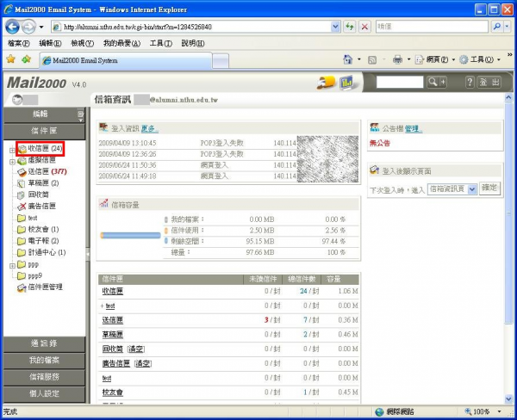The image size is (517, 420).
Task: Open the 回收筒 trash folder icon
Action: (x=22, y=195)
